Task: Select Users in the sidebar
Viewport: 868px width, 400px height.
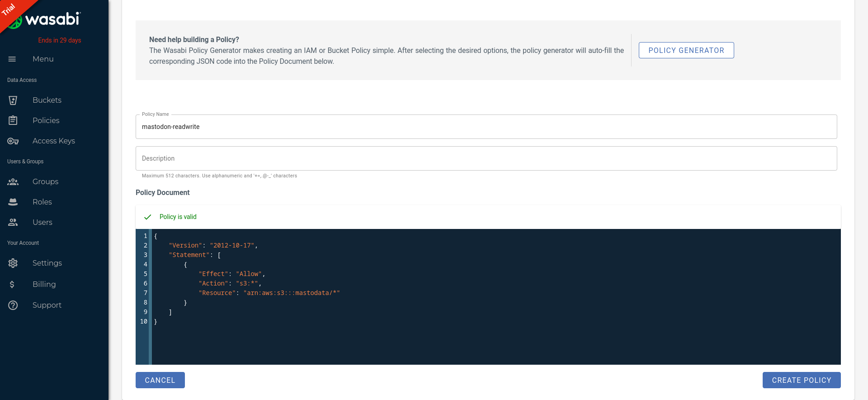Action: click(x=42, y=222)
